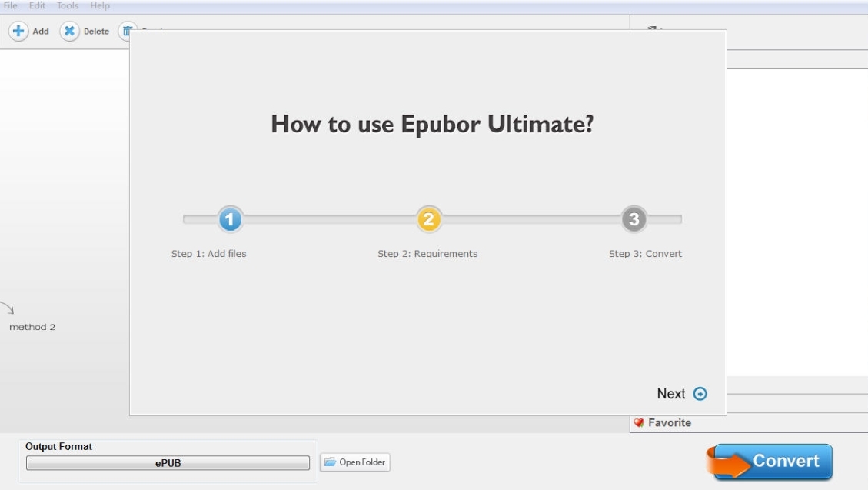Click the circled arrow icon beside Next
Image resolution: width=868 pixels, height=490 pixels.
[700, 394]
